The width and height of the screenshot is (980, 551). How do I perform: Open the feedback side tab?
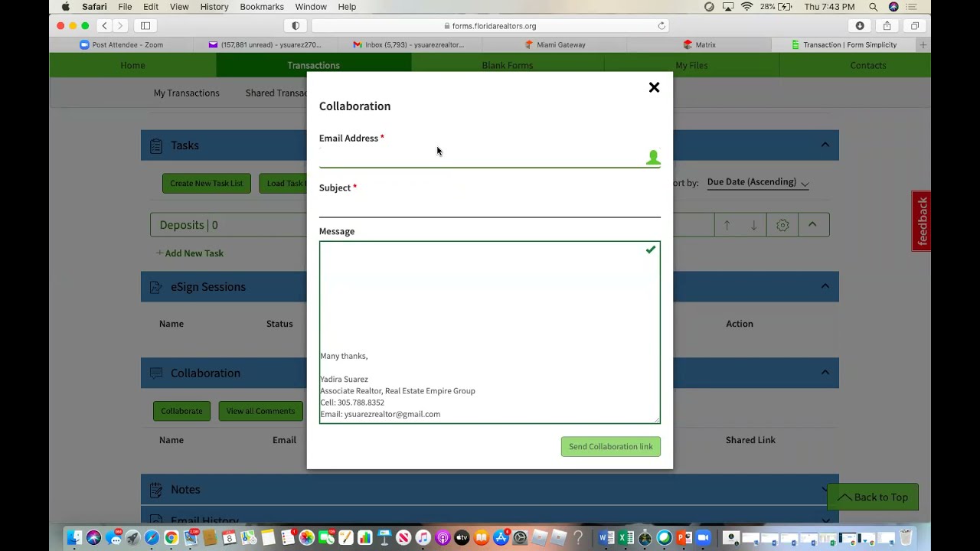click(x=922, y=221)
